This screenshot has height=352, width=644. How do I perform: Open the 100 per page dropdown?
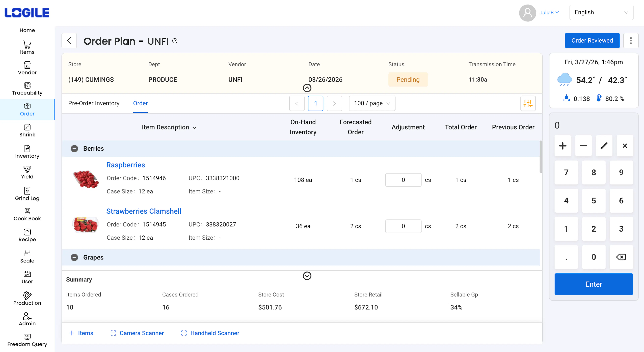[372, 103]
